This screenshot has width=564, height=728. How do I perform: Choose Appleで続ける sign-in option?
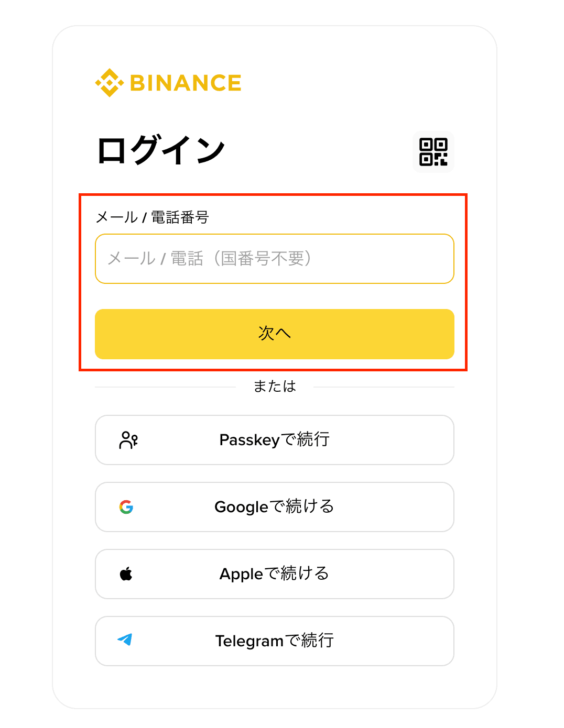click(274, 574)
